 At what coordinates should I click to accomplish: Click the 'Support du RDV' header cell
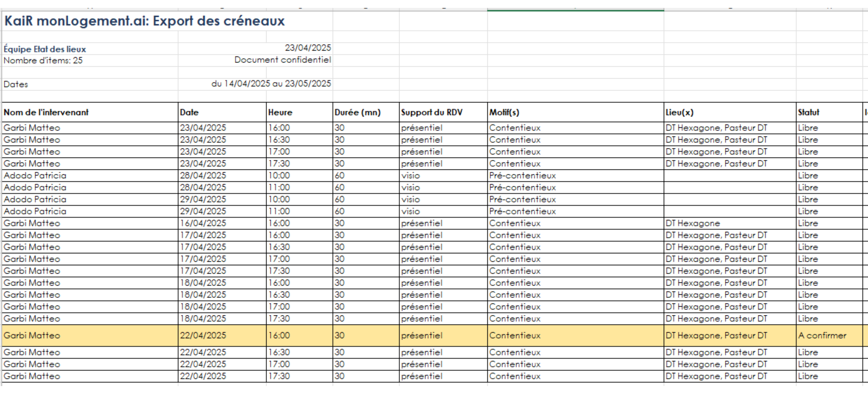click(x=432, y=112)
